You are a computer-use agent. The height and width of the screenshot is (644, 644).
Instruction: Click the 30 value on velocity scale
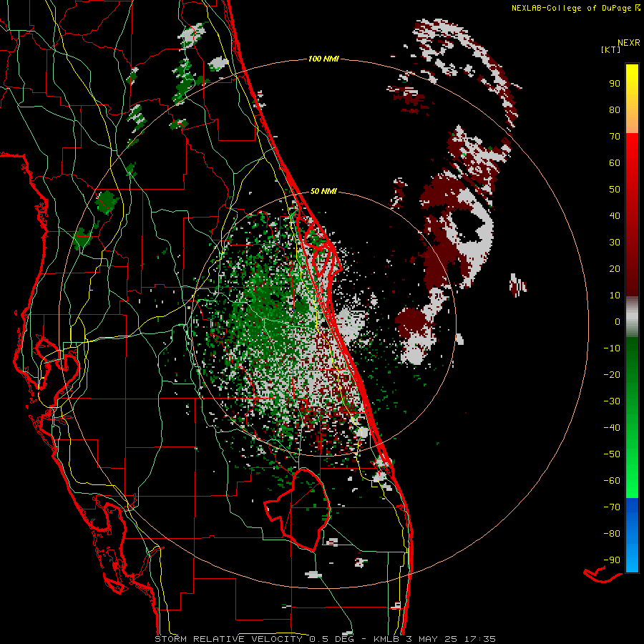[x=615, y=243]
